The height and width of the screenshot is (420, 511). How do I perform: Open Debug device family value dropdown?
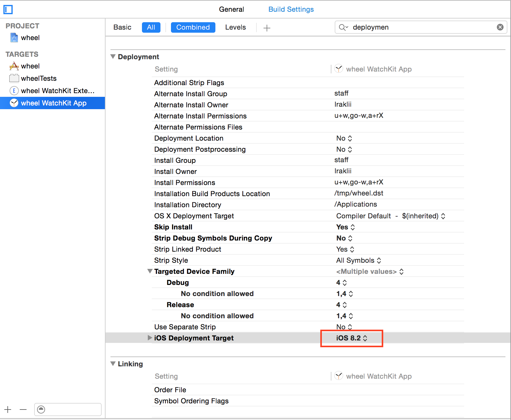342,282
